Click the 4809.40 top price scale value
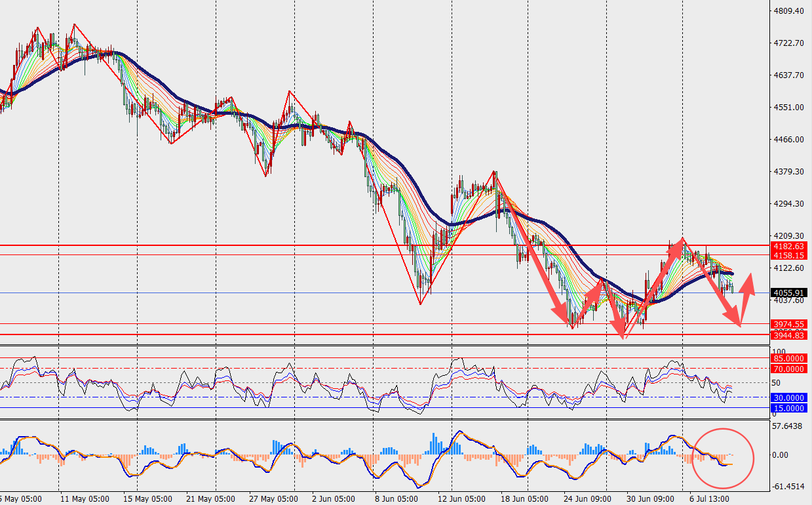 789,11
